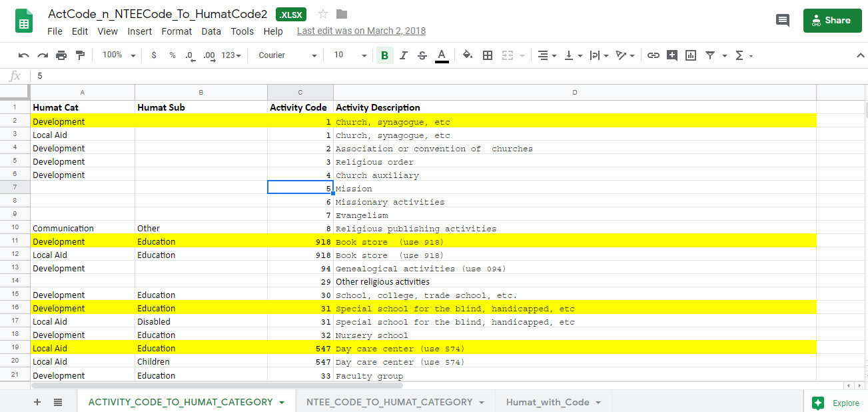Toggle bold formatting
Image resolution: width=868 pixels, height=412 pixels.
point(384,55)
